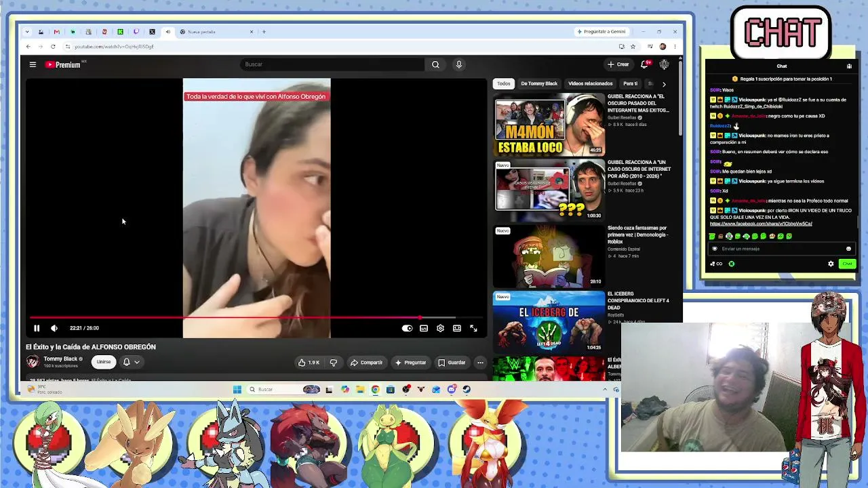Open channel points icon in chat
Screen dimensions: 868x488
click(x=732, y=264)
